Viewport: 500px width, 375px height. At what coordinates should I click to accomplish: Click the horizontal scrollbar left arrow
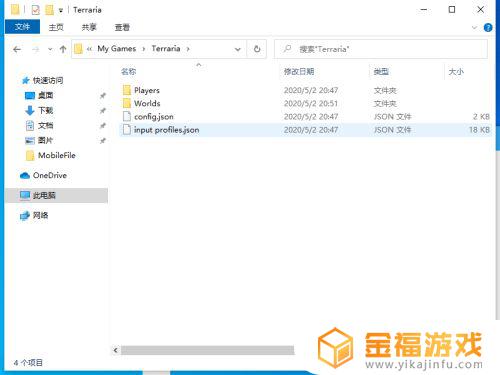point(115,350)
